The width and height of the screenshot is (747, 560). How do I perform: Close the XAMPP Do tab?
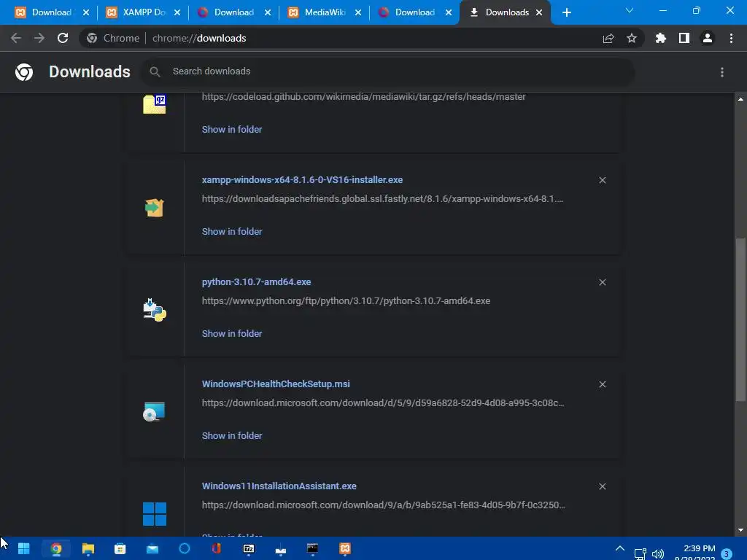(x=177, y=12)
